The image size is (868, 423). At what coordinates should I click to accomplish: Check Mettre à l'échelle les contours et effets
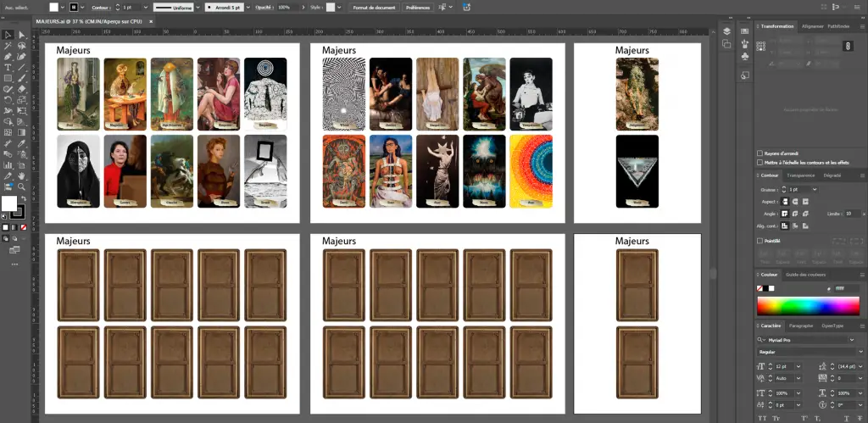pos(759,162)
